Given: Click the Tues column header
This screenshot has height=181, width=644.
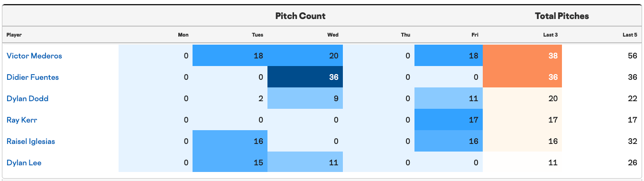Looking at the screenshot, I should pyautogui.click(x=258, y=35).
